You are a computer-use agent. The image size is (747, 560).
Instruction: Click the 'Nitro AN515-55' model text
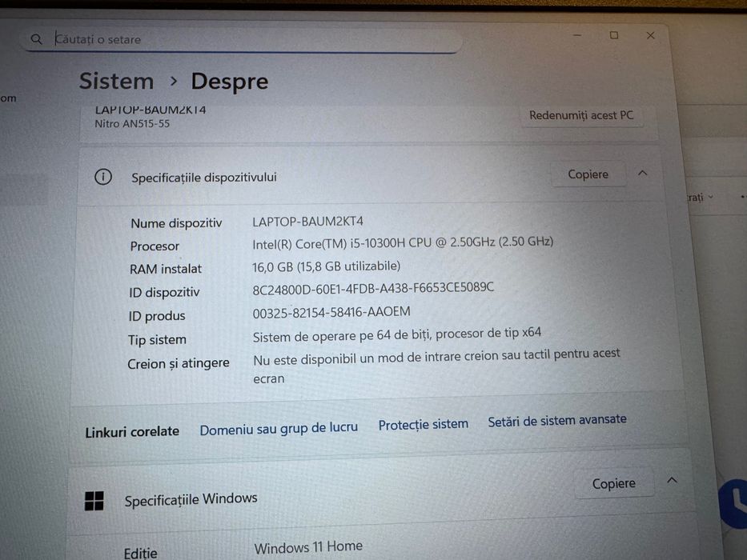pyautogui.click(x=132, y=124)
